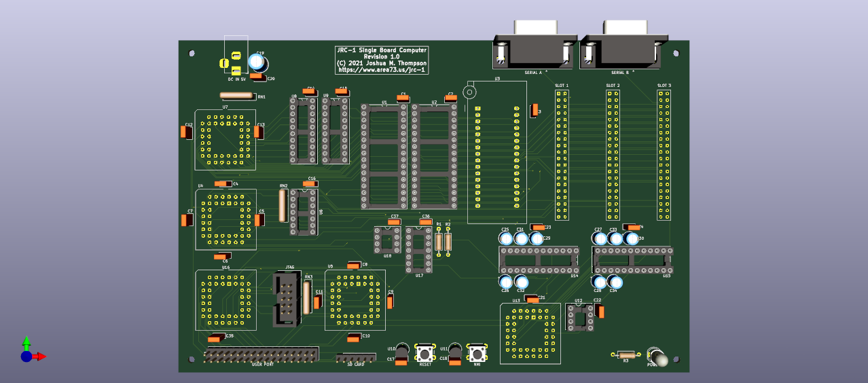Click the USER PORT pin header
The height and width of the screenshot is (383, 868).
[261, 355]
